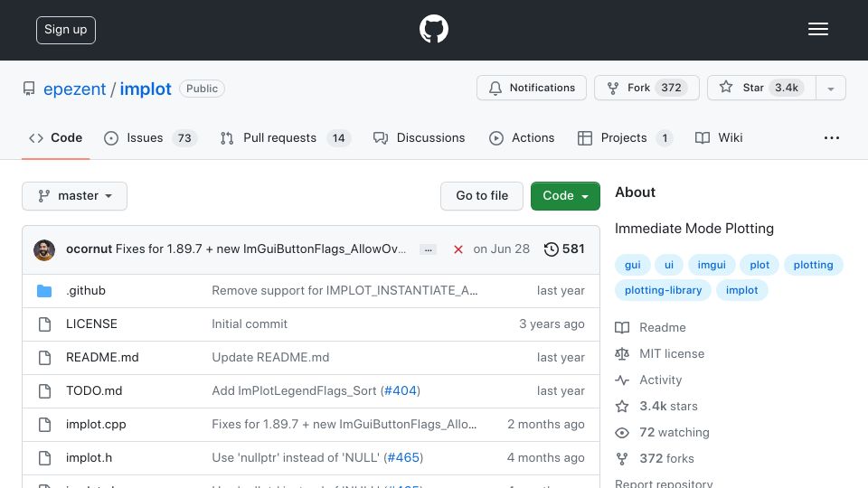Click the commit history clock icon
Image resolution: width=868 pixels, height=488 pixels.
tap(551, 249)
